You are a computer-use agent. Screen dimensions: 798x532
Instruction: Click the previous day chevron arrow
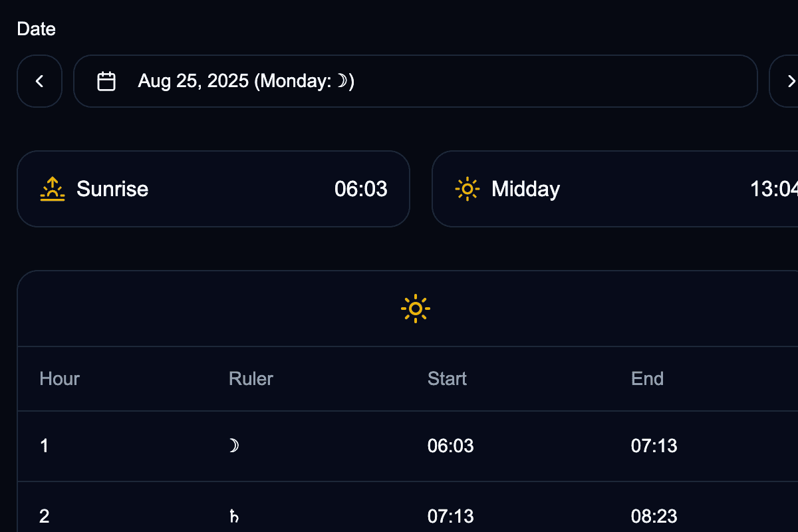point(39,81)
